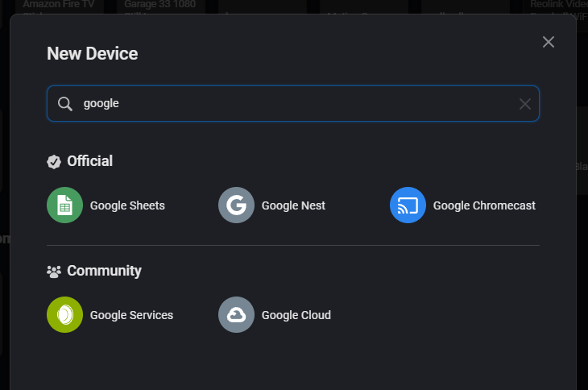Click the blue Google Chromecast cast icon
588x390 pixels.
point(408,205)
